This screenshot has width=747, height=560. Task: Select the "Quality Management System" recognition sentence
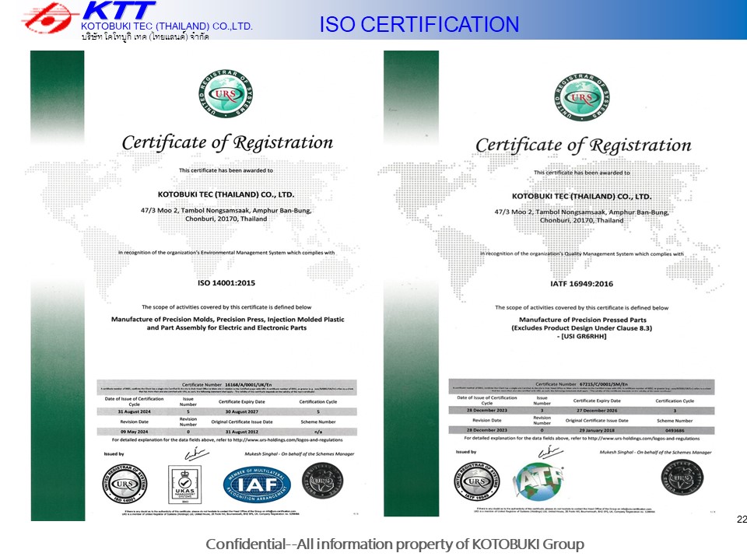(x=582, y=254)
